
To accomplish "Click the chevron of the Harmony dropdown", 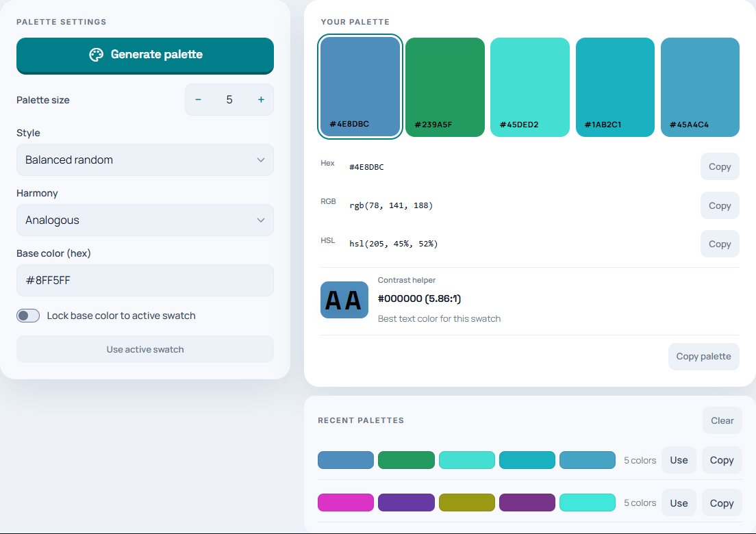I will point(261,220).
